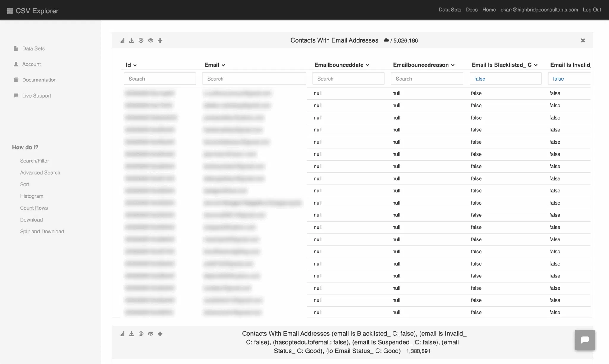609x364 pixels.
Task: Open Live Support from the sidebar
Action: tap(36, 96)
